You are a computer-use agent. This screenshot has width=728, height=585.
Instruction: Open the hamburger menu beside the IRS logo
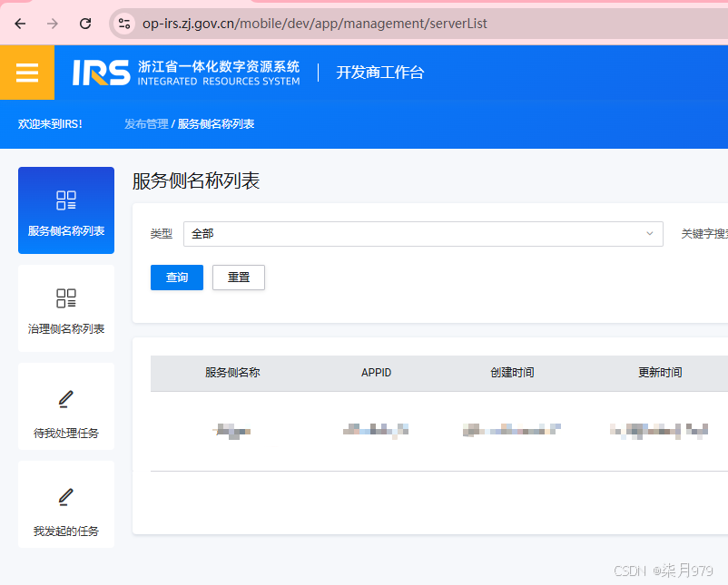pos(27,73)
